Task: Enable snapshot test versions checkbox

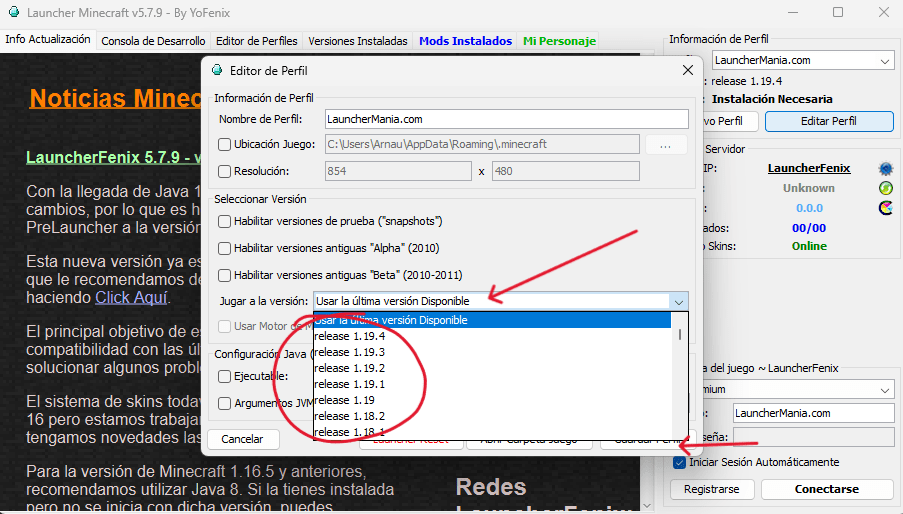Action: point(225,221)
